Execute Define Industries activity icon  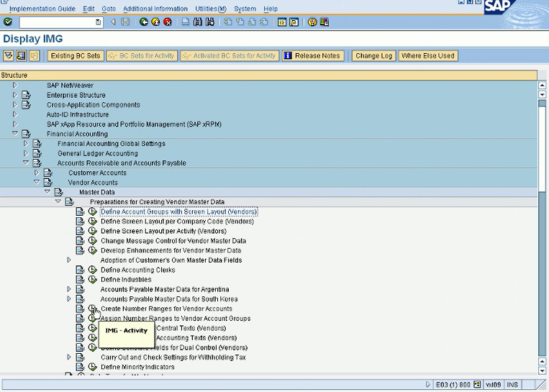pos(92,279)
